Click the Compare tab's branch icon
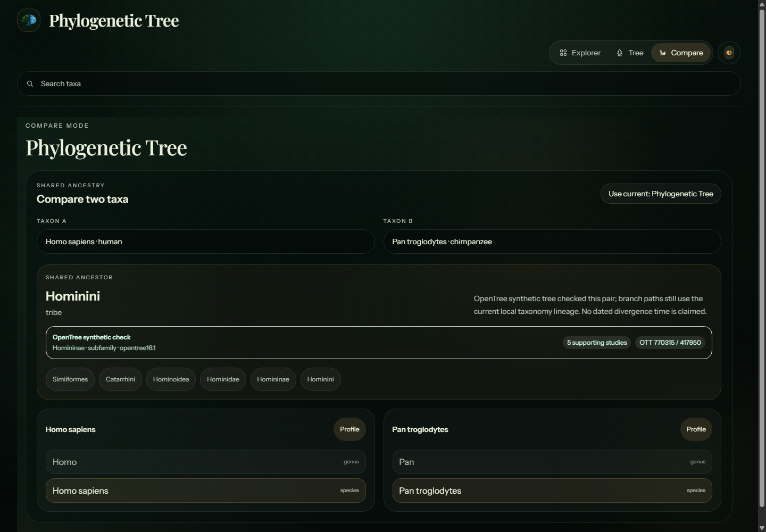This screenshot has width=766, height=532. pos(663,53)
